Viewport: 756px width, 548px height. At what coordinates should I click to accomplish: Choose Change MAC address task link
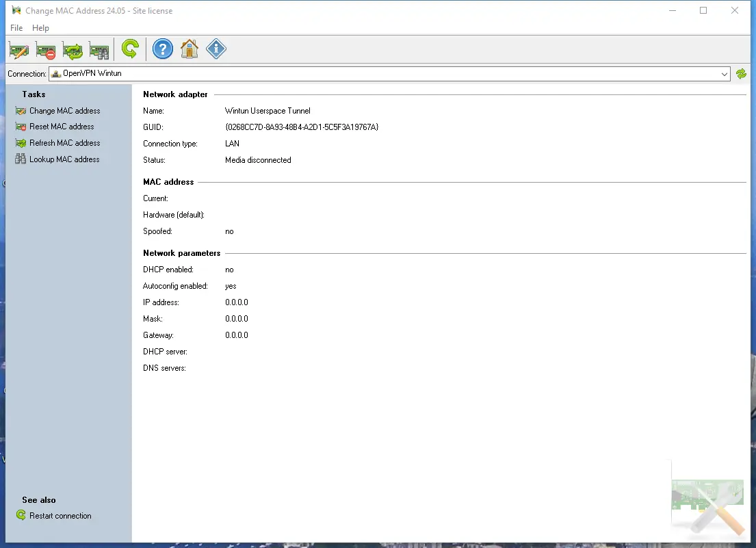[64, 111]
